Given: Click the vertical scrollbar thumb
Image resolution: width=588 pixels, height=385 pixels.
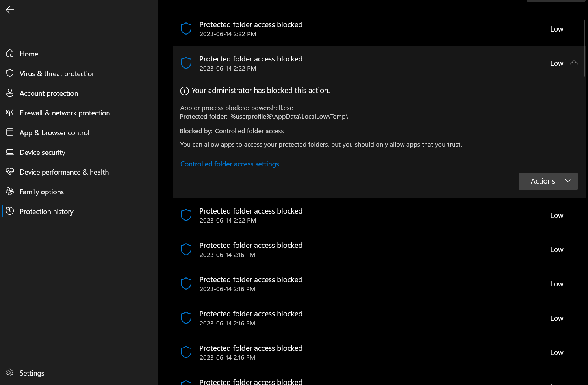Looking at the screenshot, I should click(584, 47).
